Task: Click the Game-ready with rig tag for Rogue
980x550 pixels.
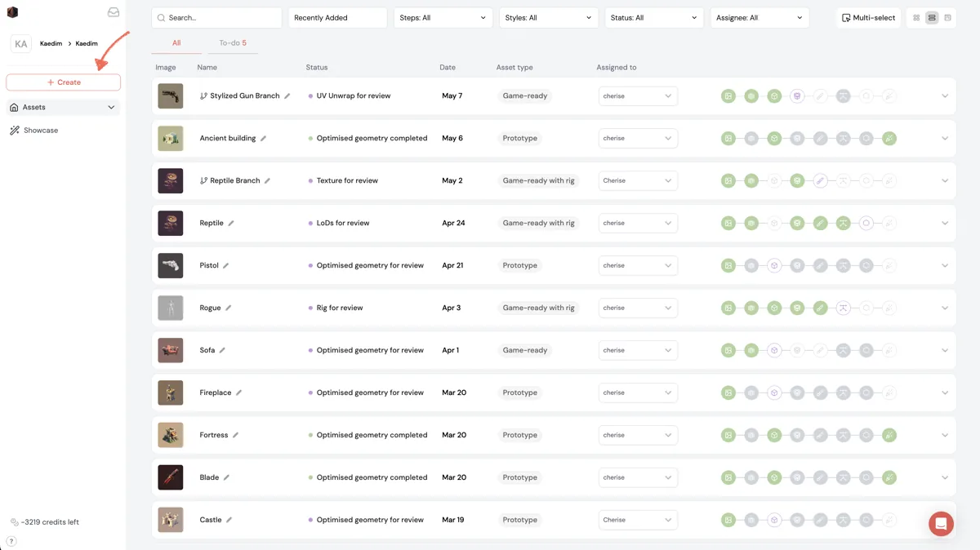Action: click(538, 308)
